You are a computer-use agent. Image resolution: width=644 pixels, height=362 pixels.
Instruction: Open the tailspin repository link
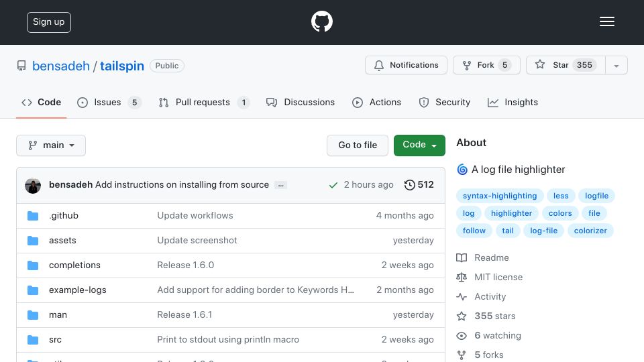(x=122, y=66)
